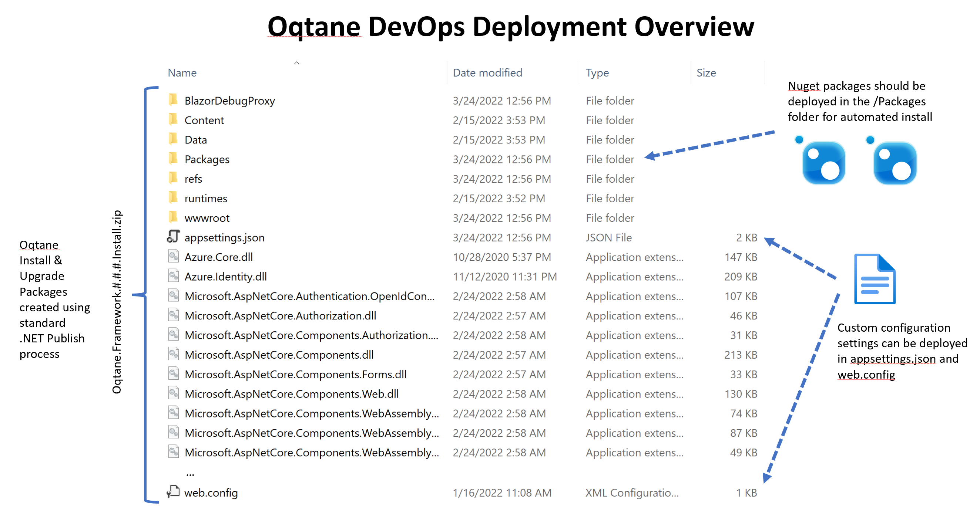Click the Microsoft.AspNetCore.Components.Forms.dll file icon
This screenshot has height=528, width=980.
pyautogui.click(x=174, y=374)
